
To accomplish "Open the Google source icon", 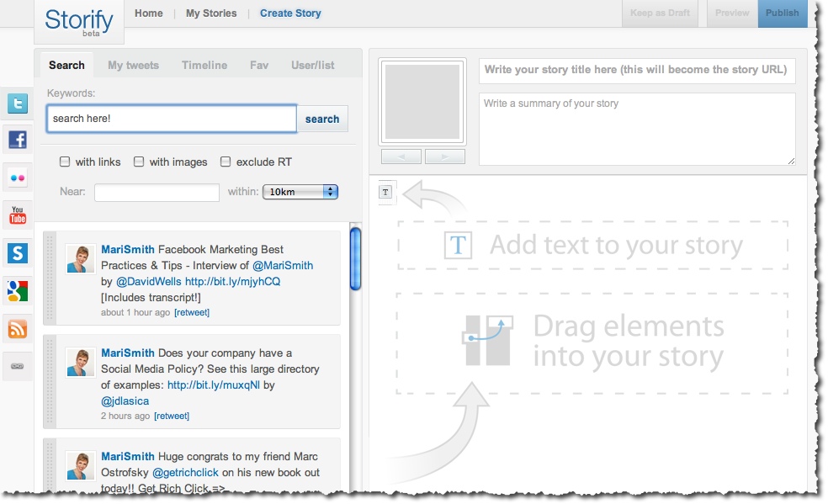I will [18, 291].
